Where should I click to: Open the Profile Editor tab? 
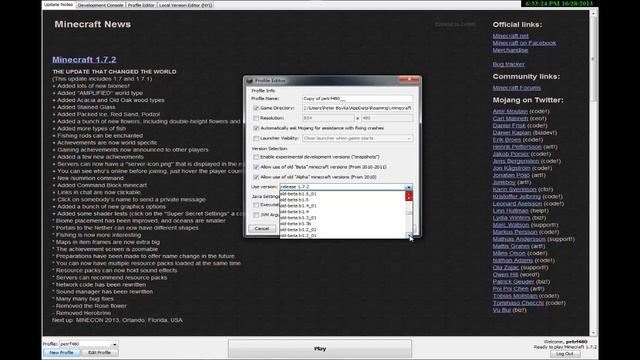(x=141, y=5)
